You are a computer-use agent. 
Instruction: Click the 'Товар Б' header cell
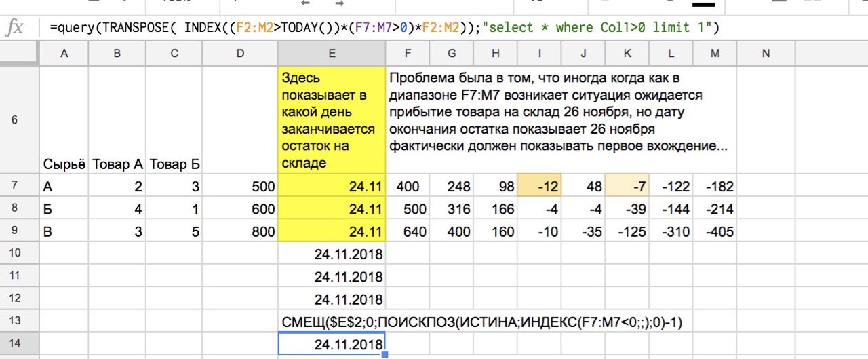[x=174, y=120]
